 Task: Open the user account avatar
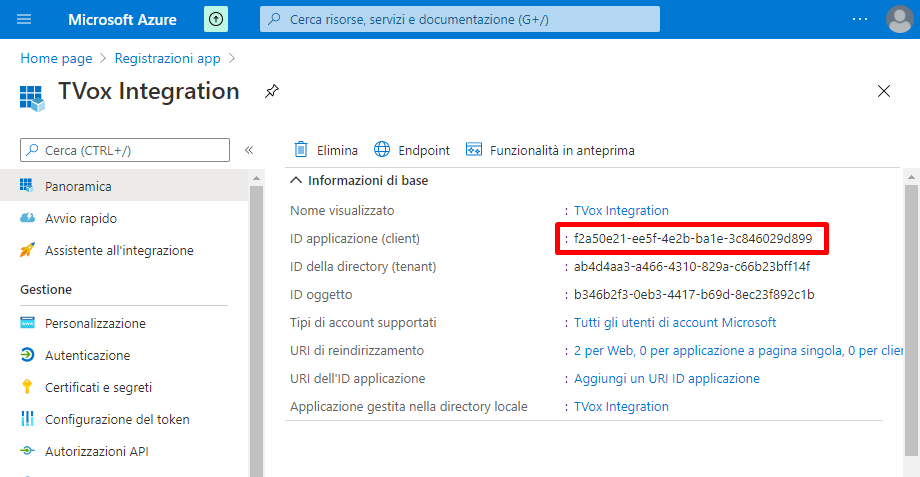click(899, 19)
